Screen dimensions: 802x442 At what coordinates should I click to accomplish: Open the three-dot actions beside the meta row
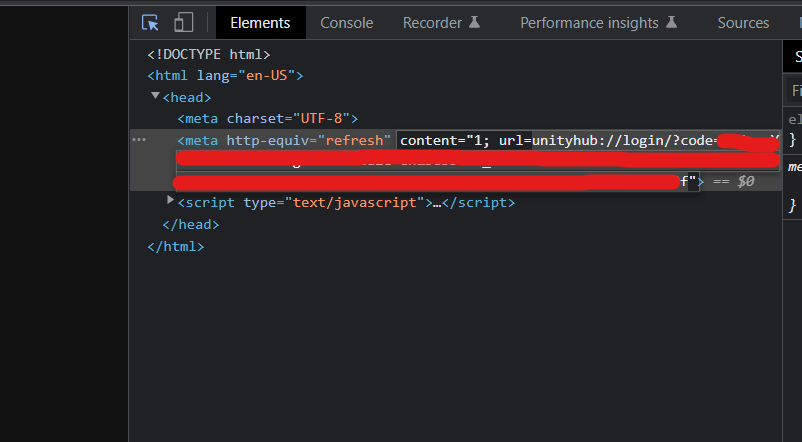coord(139,140)
